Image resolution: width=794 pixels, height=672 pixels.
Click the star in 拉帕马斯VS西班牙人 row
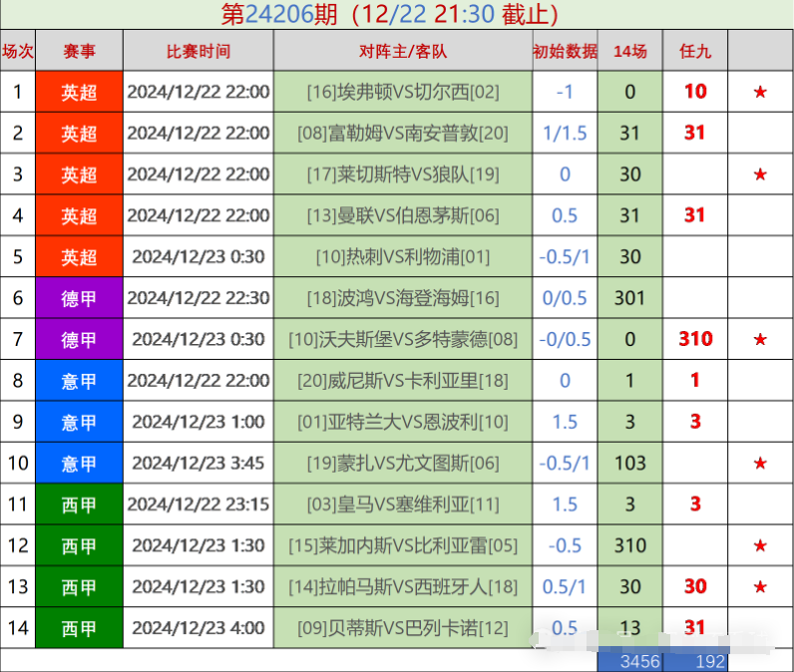[x=760, y=586]
